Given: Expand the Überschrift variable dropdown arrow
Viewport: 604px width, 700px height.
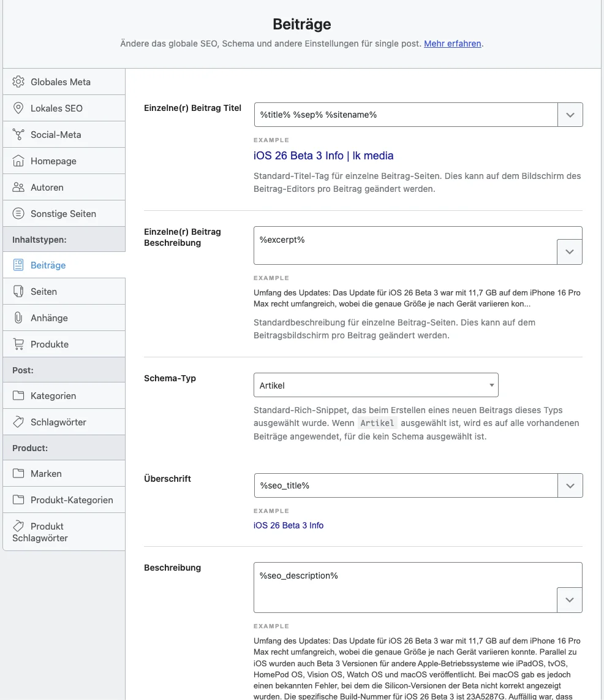Looking at the screenshot, I should tap(570, 485).
